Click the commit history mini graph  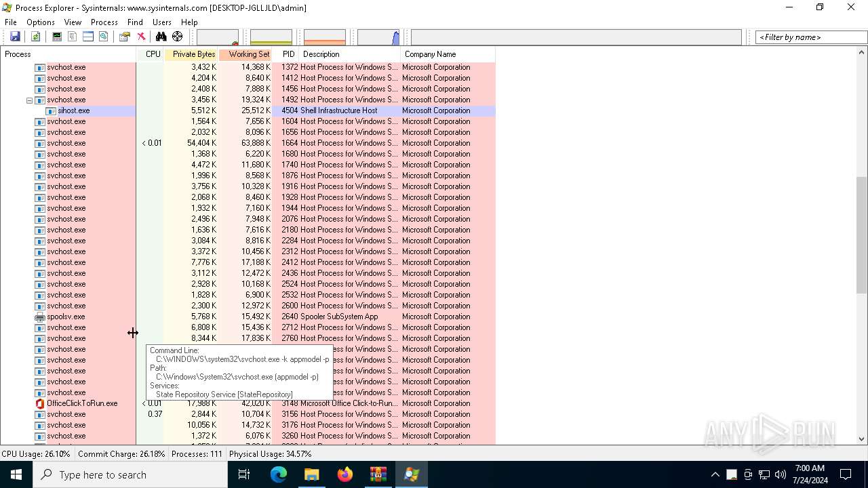(271, 37)
